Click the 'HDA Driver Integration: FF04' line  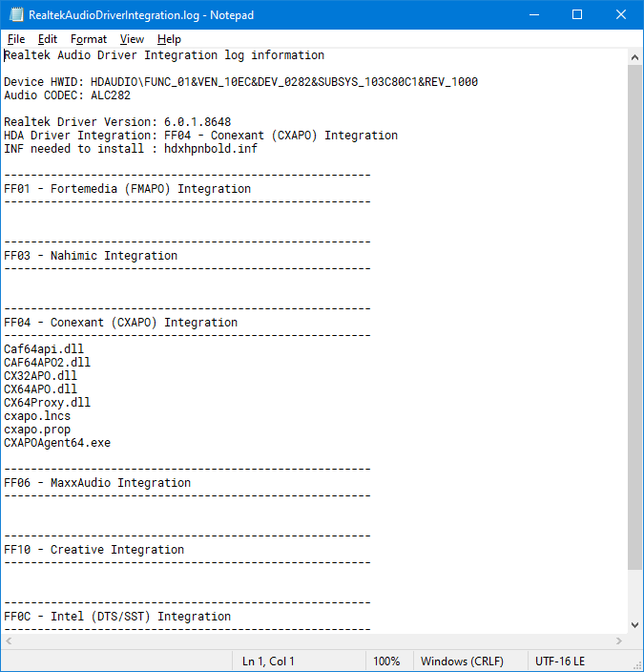201,136
